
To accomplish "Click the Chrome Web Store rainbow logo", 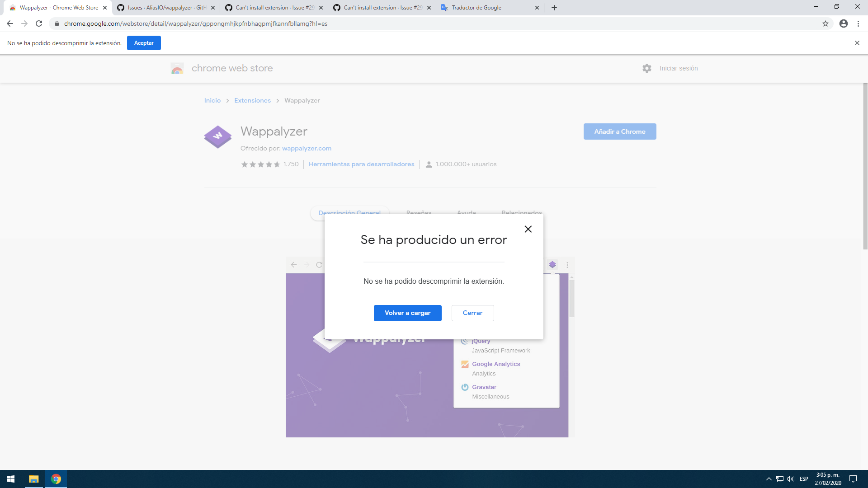I will pyautogui.click(x=177, y=68).
